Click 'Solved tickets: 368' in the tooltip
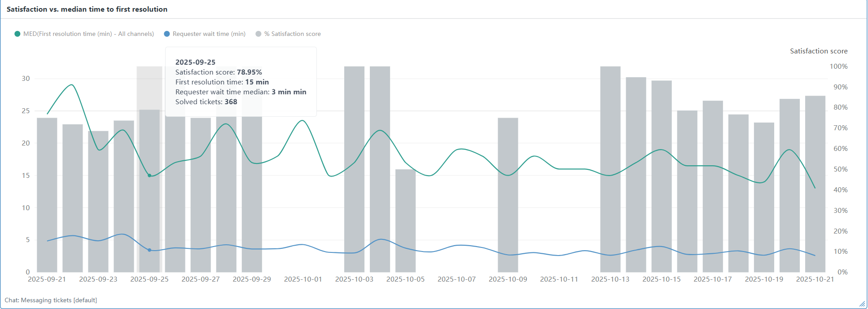Viewport: 868px width, 309px height. pyautogui.click(x=206, y=102)
